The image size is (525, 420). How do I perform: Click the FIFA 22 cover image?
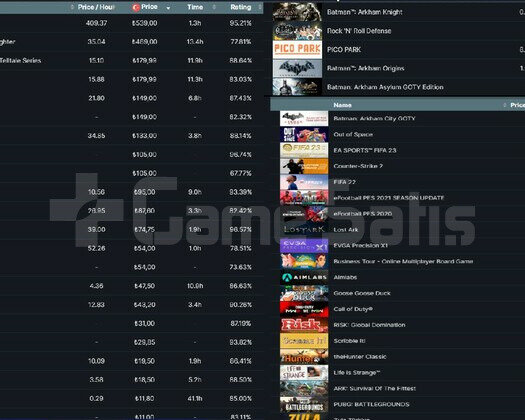(304, 182)
